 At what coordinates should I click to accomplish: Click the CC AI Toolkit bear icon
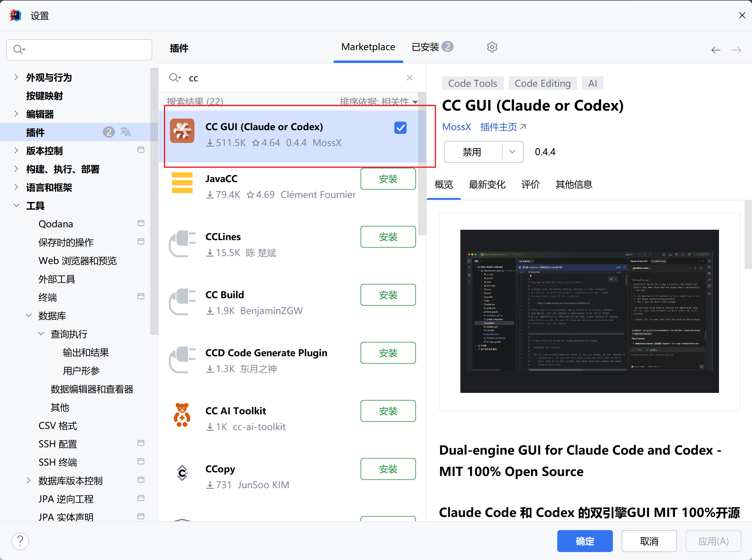click(x=182, y=415)
